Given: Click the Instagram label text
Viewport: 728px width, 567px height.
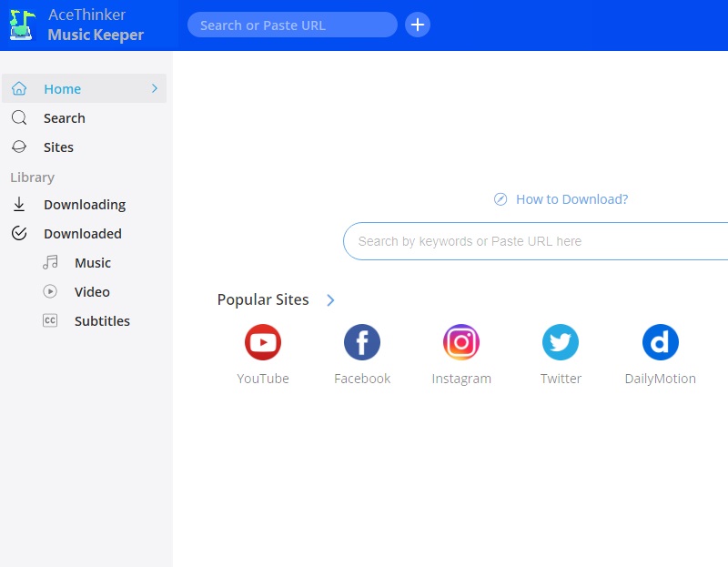Looking at the screenshot, I should (461, 379).
